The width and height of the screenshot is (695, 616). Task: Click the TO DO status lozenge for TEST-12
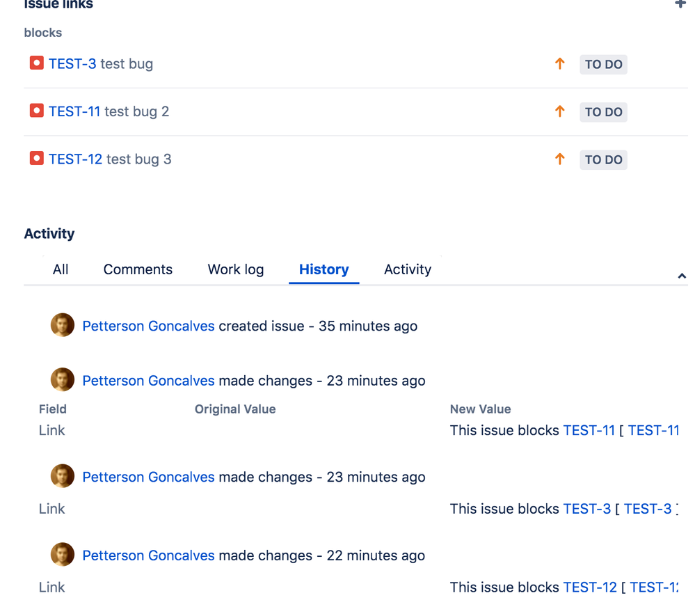602,159
